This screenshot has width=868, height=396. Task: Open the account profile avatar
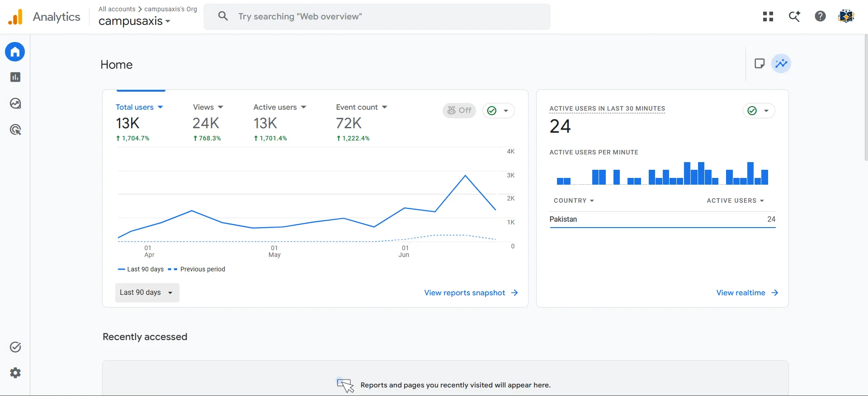click(x=846, y=17)
